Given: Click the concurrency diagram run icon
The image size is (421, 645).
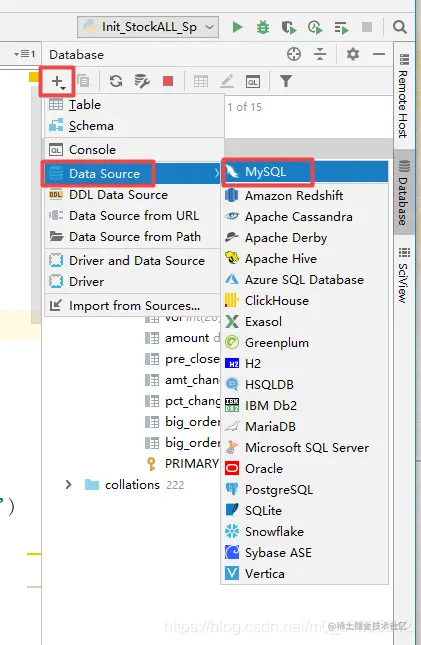Looking at the screenshot, I should point(341,27).
